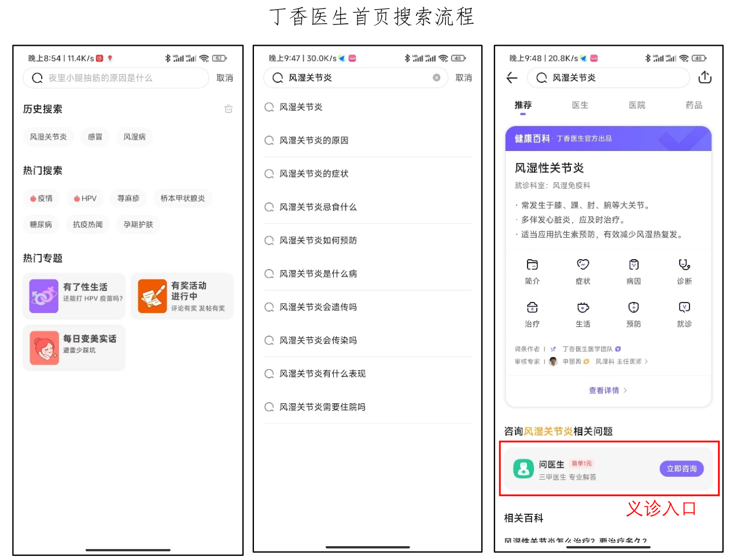Screen dimensions: 730x560
Task: Select 风湿关节炎的症状 suggestion
Action: (x=314, y=174)
